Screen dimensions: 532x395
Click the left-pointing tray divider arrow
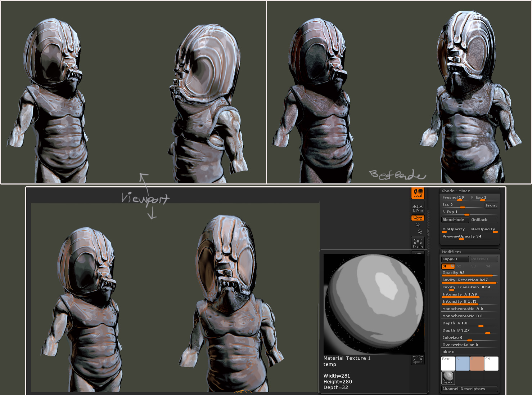(x=428, y=235)
